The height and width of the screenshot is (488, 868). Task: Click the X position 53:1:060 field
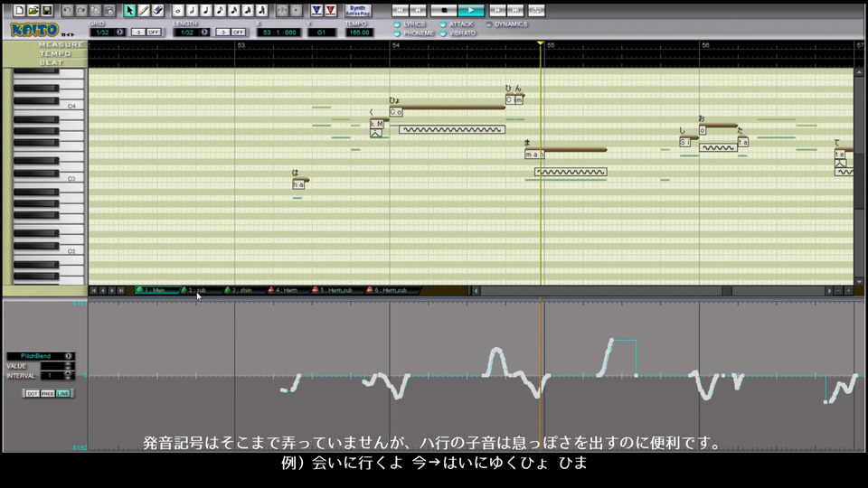[x=279, y=33]
